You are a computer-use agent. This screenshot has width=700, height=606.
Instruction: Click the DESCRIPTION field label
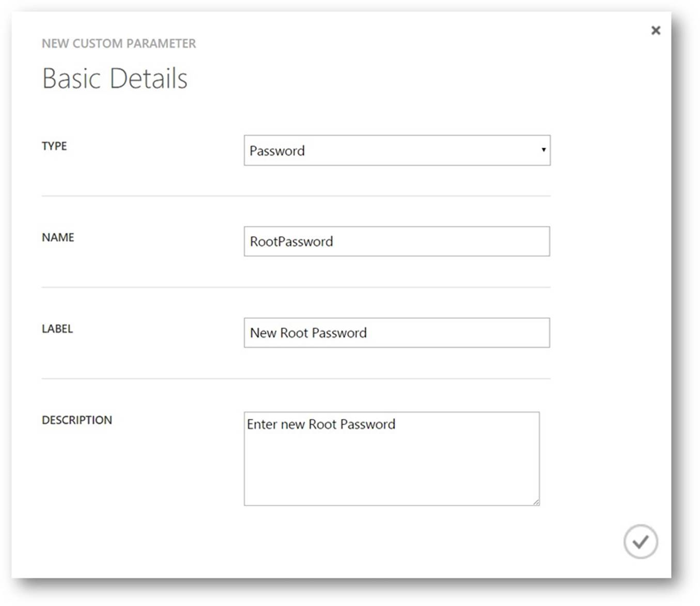pyautogui.click(x=77, y=420)
